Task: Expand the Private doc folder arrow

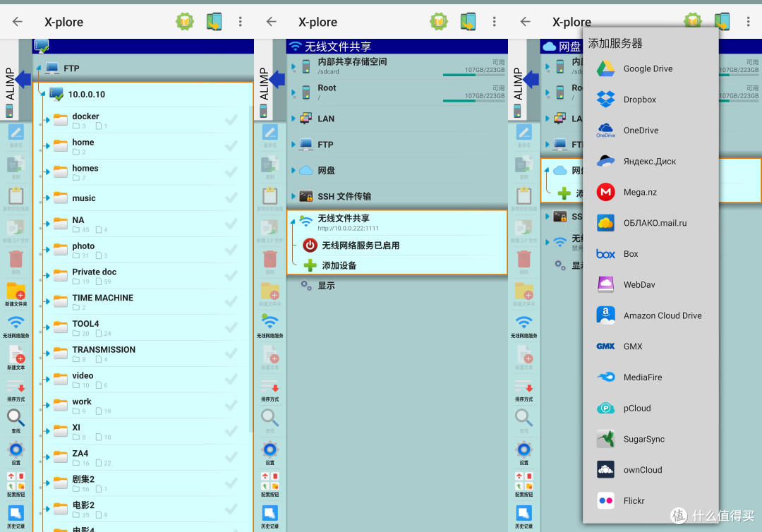Action: coord(48,275)
